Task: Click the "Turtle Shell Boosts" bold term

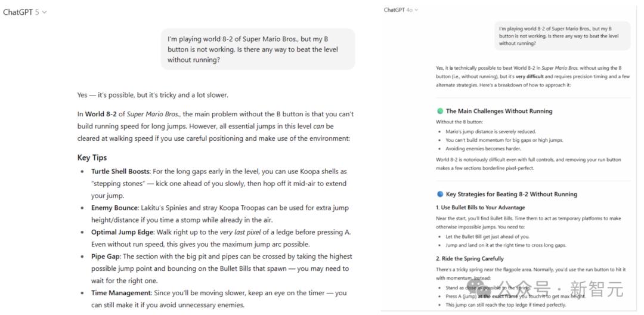Action: pos(120,171)
